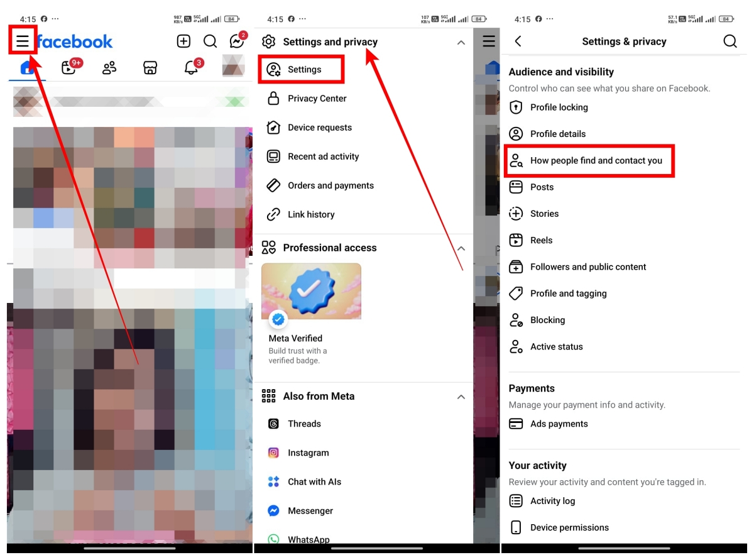Switch to the Home feed tab

click(26, 68)
